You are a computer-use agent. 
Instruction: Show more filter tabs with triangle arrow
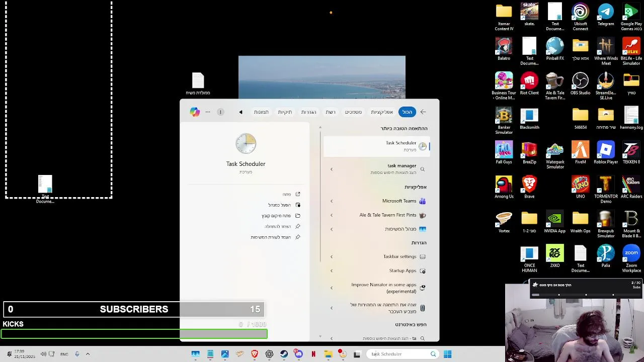[x=240, y=112]
